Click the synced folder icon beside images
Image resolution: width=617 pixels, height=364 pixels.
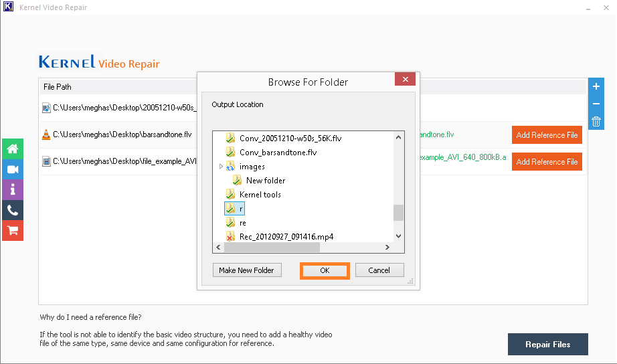coord(230,167)
